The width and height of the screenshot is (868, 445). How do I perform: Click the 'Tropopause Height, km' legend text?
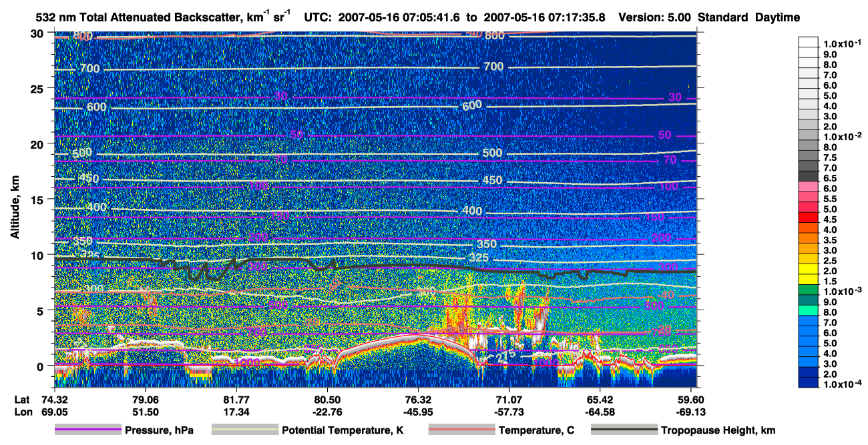(718, 431)
